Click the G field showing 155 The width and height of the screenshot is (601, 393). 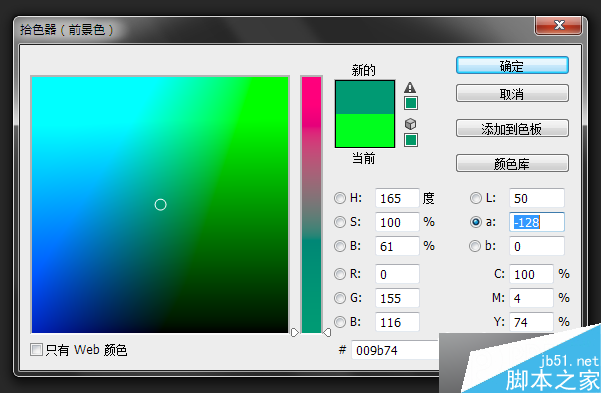(x=397, y=298)
